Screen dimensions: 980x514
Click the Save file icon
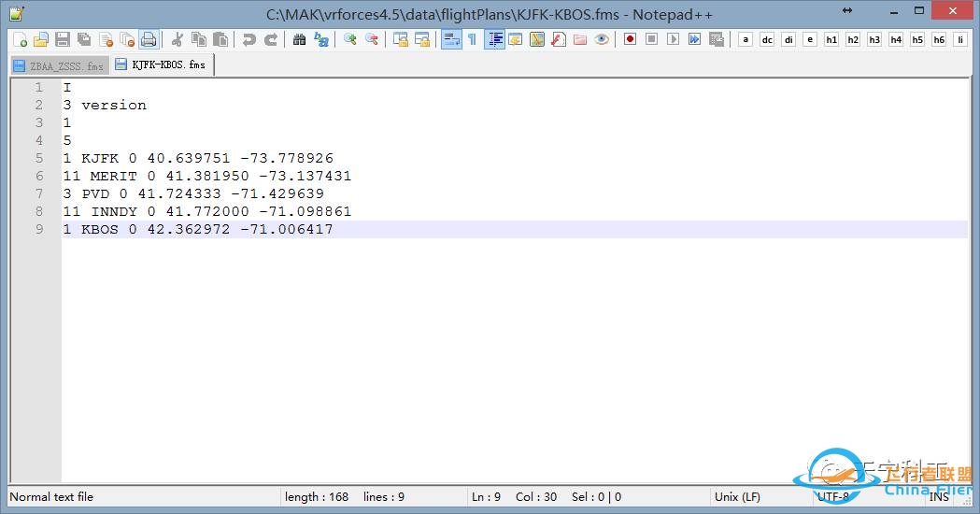tap(63, 39)
